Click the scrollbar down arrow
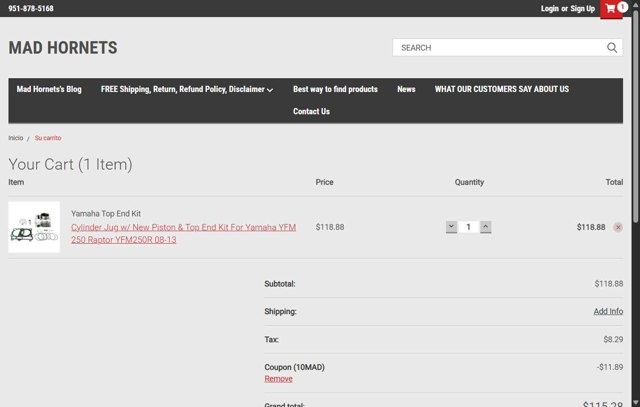Image resolution: width=640 pixels, height=407 pixels. 636,403
